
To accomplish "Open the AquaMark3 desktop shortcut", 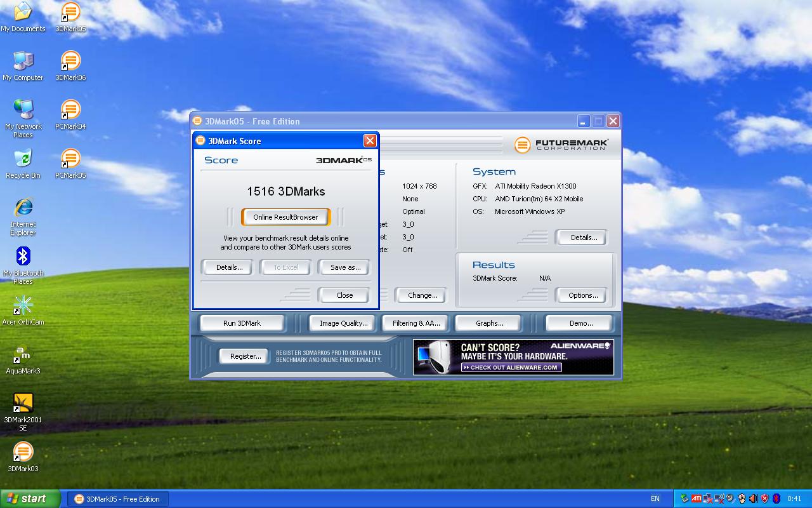I will point(23,359).
